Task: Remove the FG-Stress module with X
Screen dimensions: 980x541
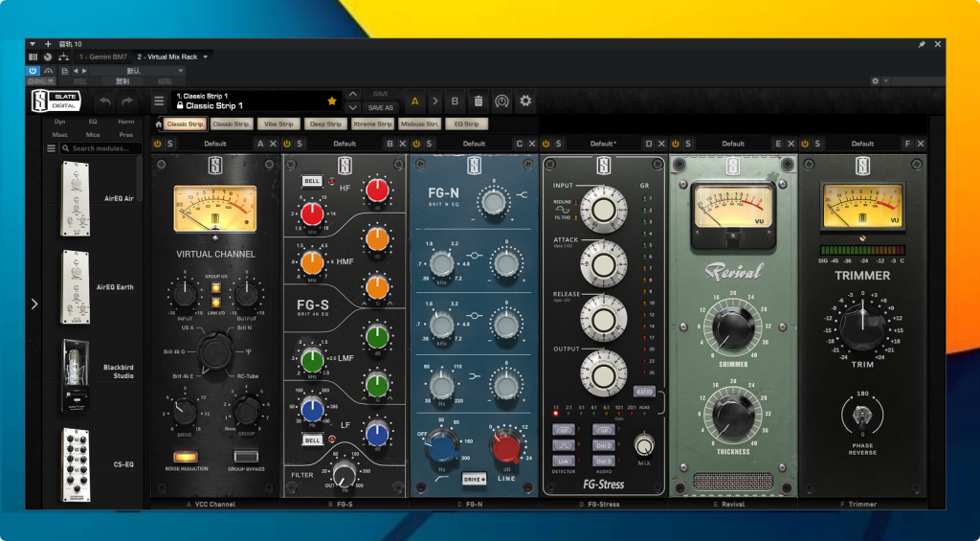Action: [x=662, y=144]
